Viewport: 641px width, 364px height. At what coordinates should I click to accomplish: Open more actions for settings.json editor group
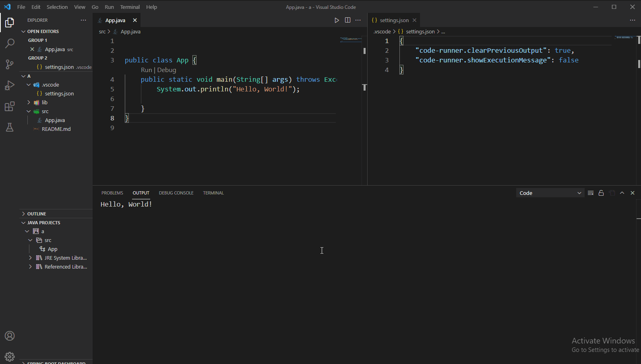633,20
